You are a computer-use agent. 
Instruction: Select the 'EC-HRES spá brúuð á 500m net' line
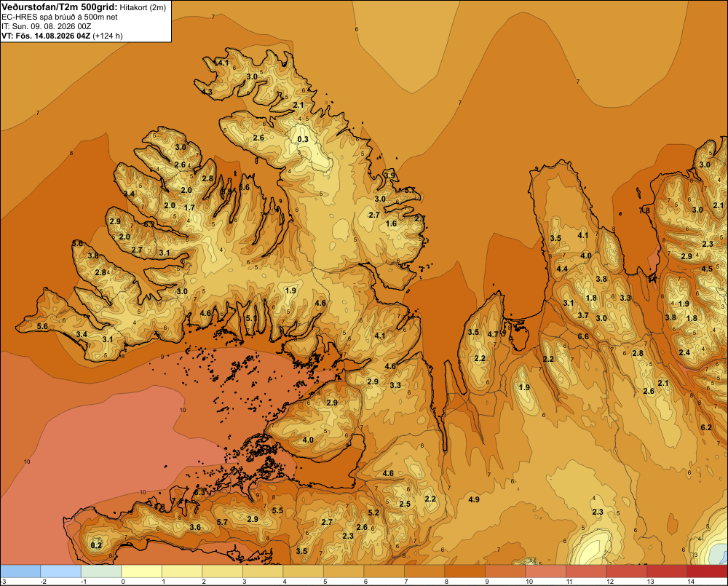pyautogui.click(x=60, y=17)
